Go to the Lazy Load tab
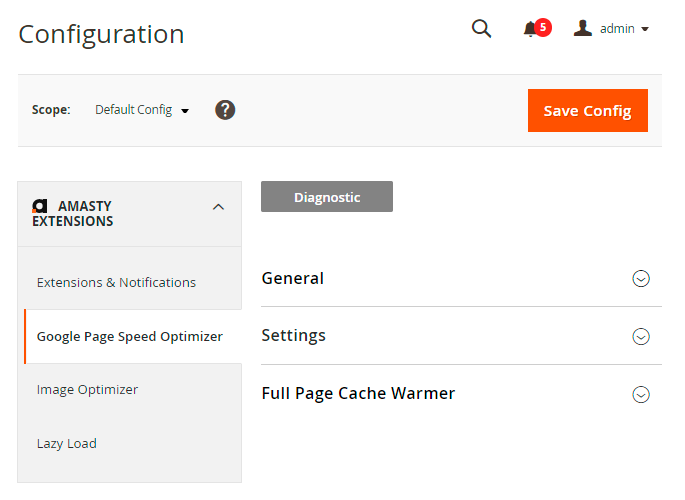This screenshot has height=500, width=685. (67, 443)
